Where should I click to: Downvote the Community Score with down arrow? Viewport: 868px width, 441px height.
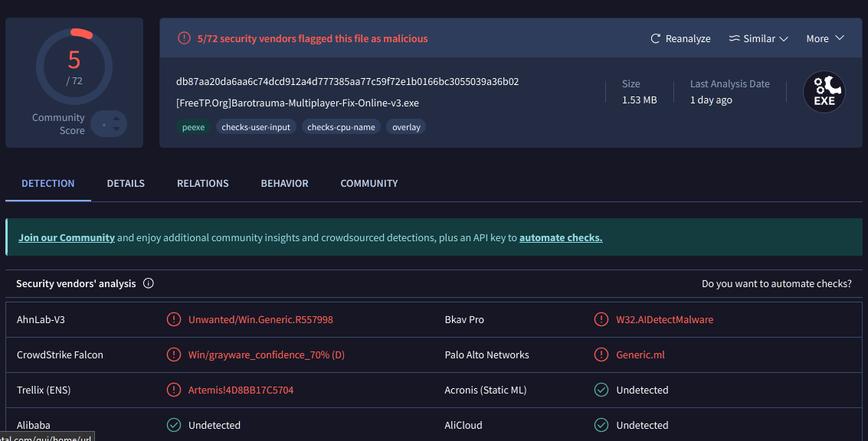[x=116, y=129]
